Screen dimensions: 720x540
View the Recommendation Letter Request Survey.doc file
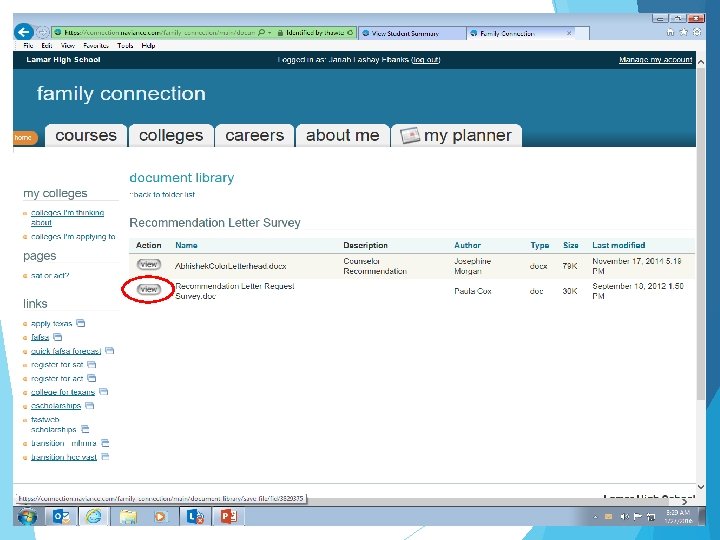tap(149, 289)
